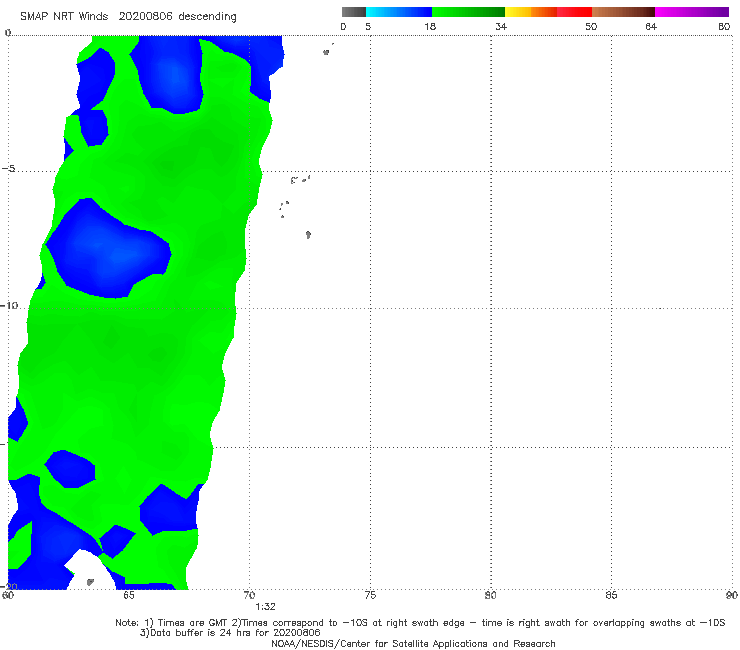This screenshot has width=740, height=650.
Task: Click the word 'descending' in the title
Action: 207,17
